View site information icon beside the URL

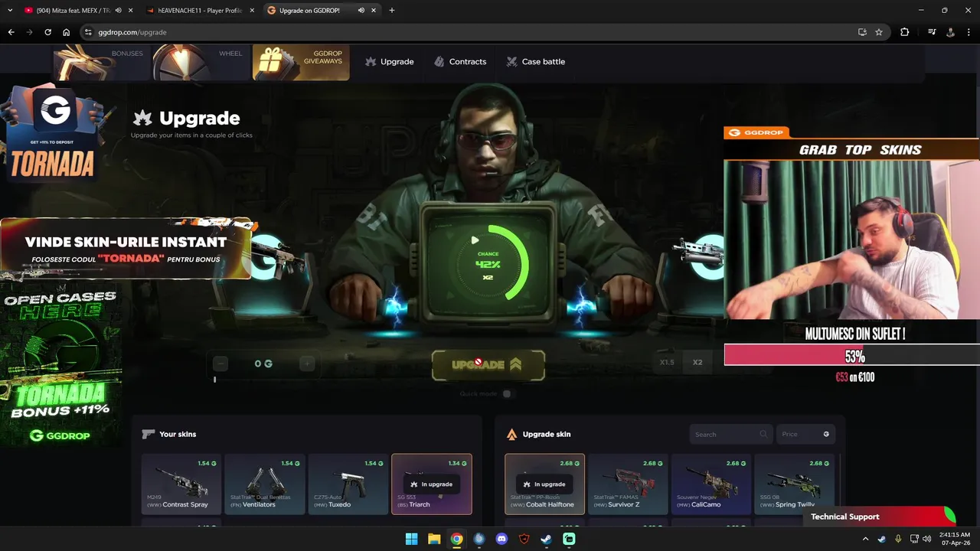[x=88, y=32]
